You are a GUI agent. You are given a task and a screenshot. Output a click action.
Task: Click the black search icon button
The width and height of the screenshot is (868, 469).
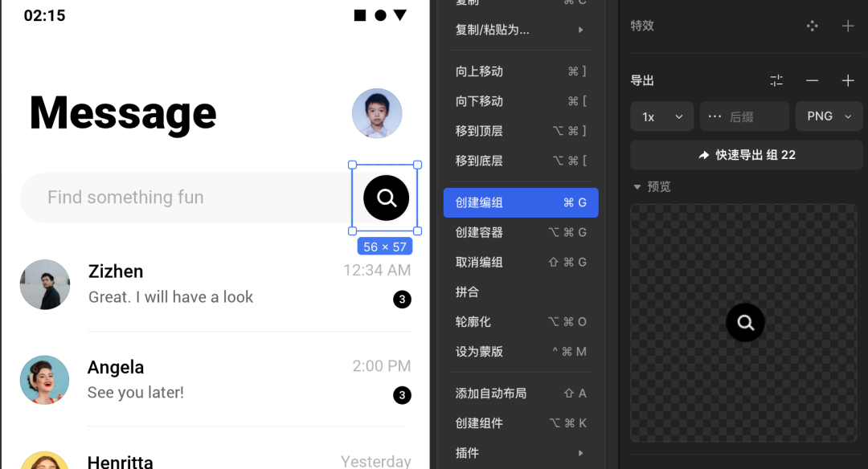386,198
